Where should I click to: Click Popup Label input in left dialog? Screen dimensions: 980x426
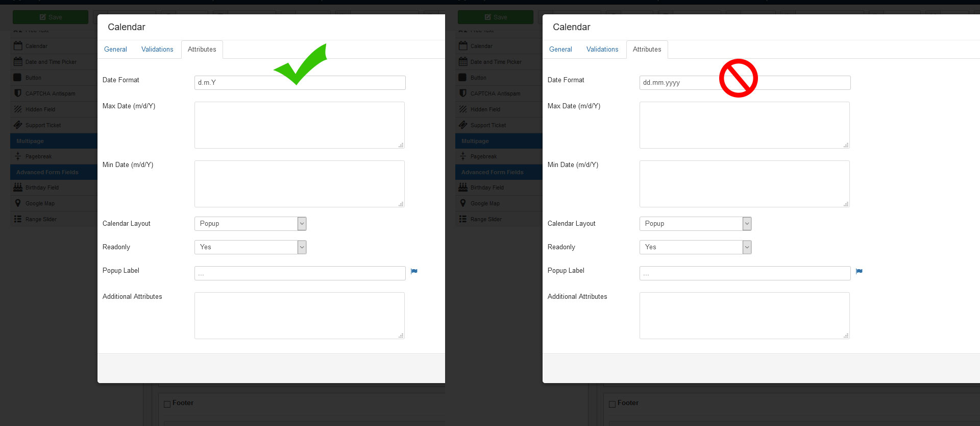pyautogui.click(x=300, y=273)
